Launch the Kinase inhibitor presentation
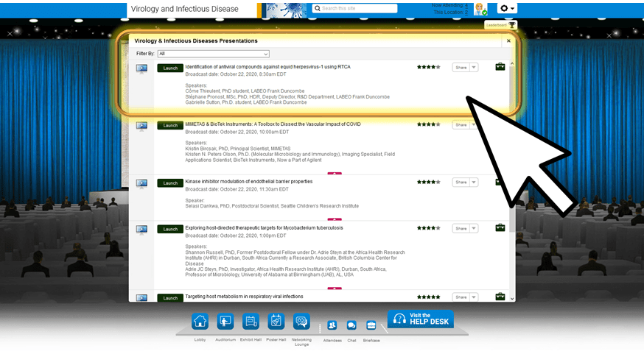644x354 pixels. tap(170, 183)
